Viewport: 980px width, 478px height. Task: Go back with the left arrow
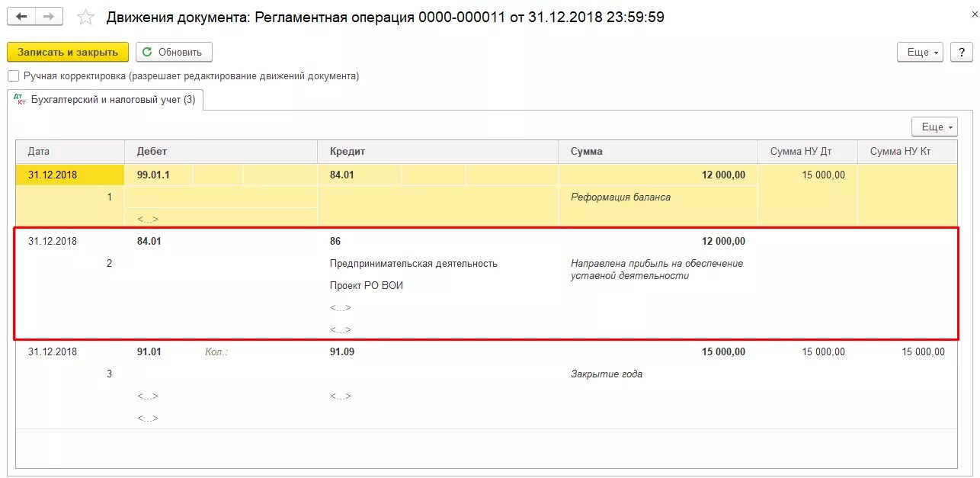[x=21, y=16]
